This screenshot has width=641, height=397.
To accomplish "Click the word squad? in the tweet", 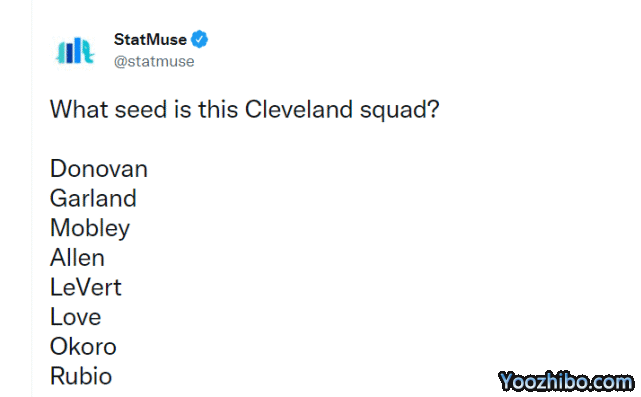I will [x=399, y=110].
